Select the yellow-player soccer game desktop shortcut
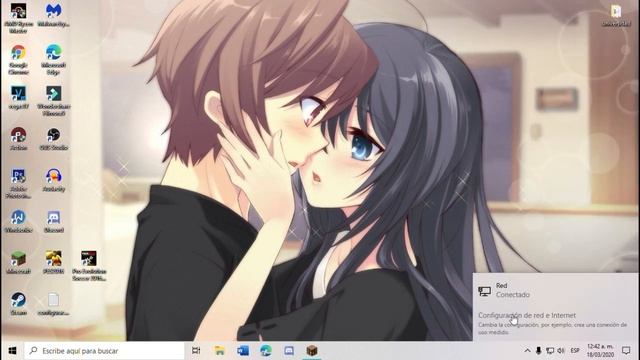640x360 pixels. [x=53, y=262]
